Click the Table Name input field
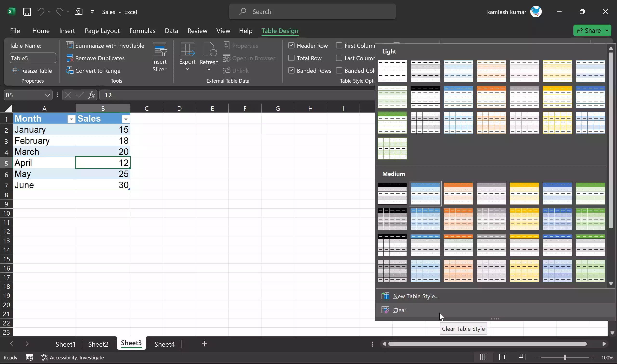The image size is (617, 364). pos(33,58)
